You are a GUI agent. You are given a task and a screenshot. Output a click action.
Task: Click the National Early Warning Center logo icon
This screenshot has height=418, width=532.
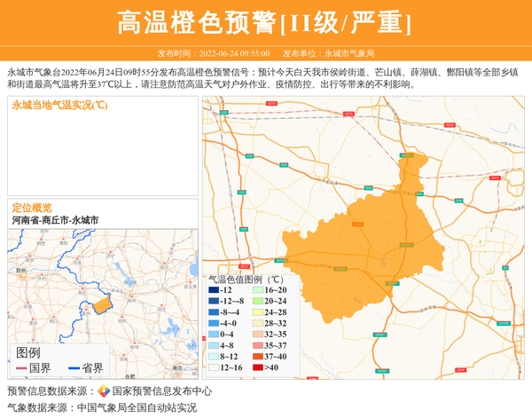pos(104,391)
